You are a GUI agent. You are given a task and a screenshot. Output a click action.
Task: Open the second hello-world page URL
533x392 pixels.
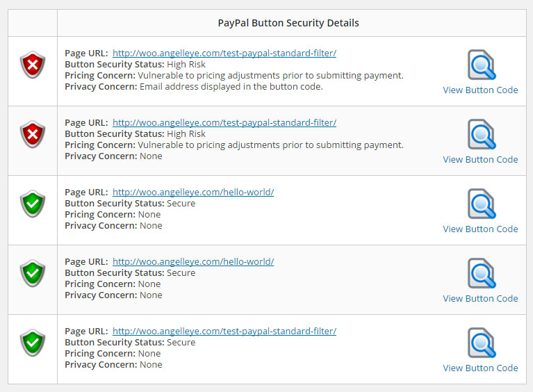[x=193, y=261]
